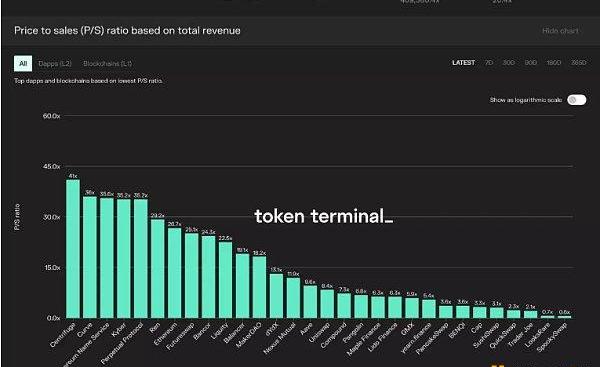Choose the 7D time range
600x367 pixels.
point(489,62)
